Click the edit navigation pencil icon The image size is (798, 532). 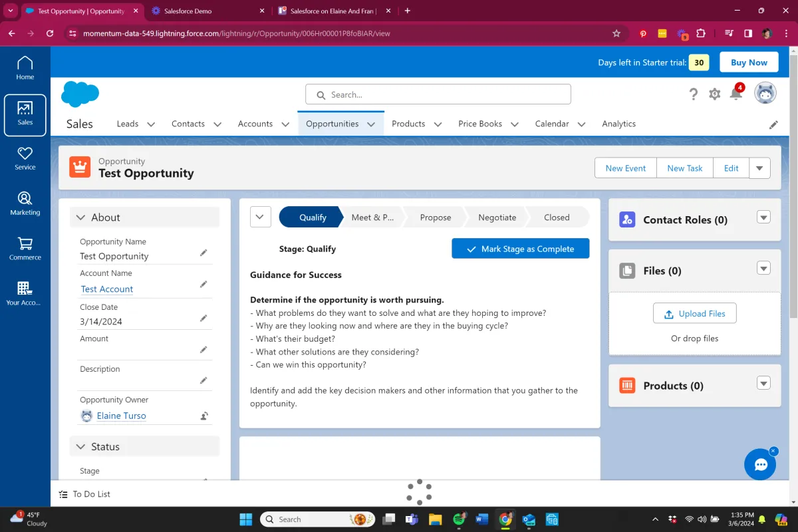point(773,124)
